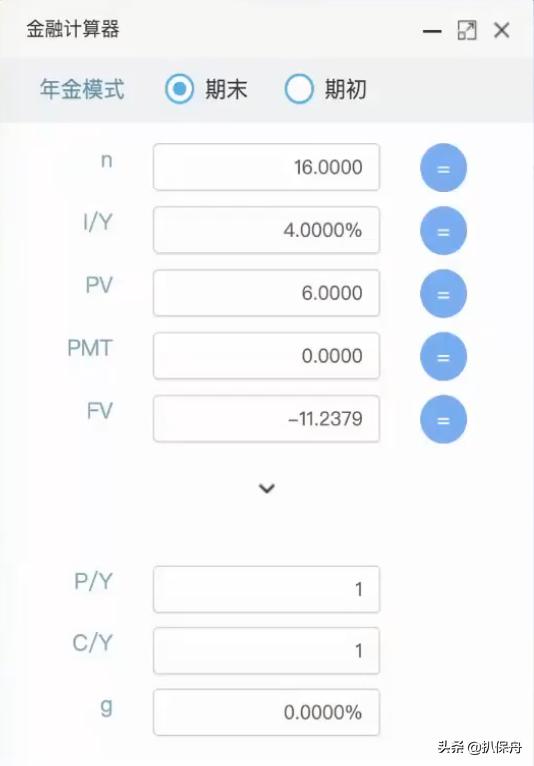534x766 pixels.
Task: Click the P/Y input field
Action: (x=266, y=589)
